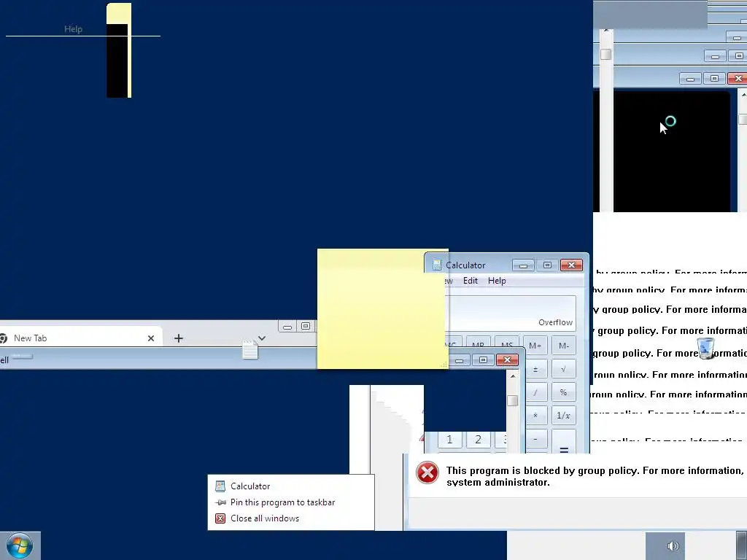Maximize the Chrome window
747x560 pixels.
click(x=306, y=326)
